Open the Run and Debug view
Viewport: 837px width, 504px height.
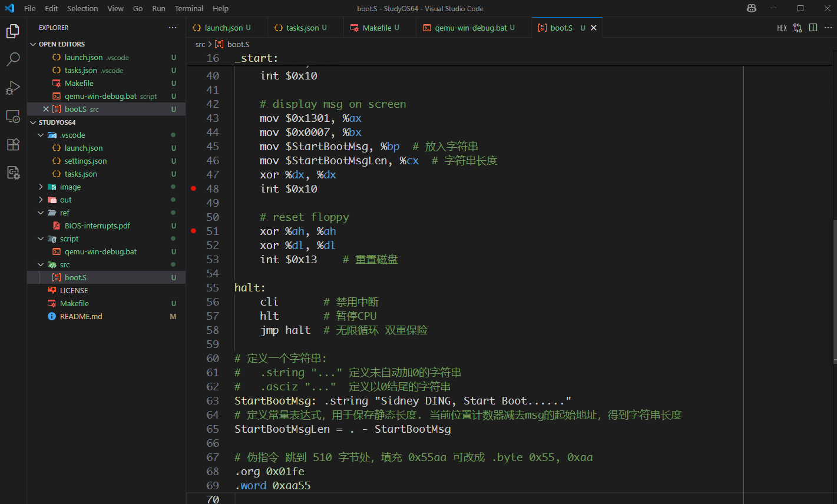(x=13, y=88)
